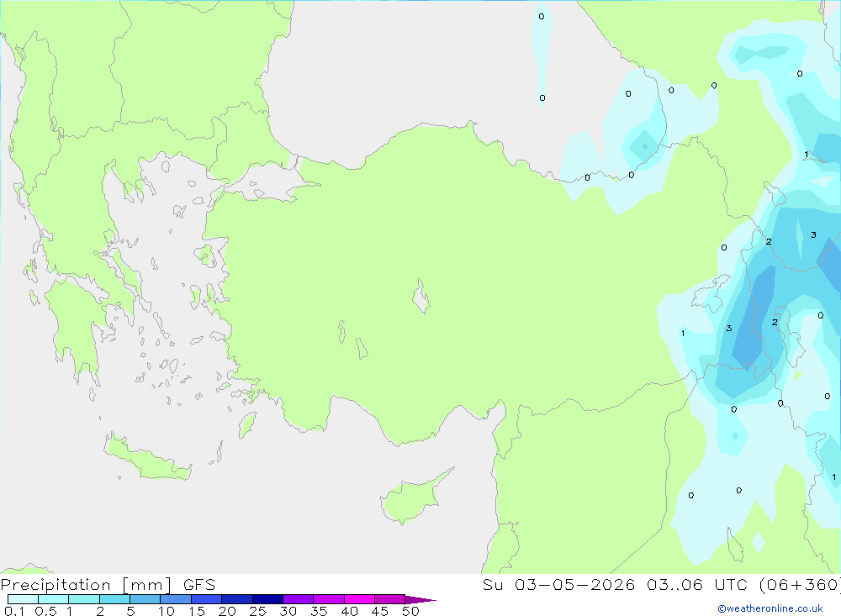Click the 0.1–0.5 mm palest legend swatch

pos(23,599)
